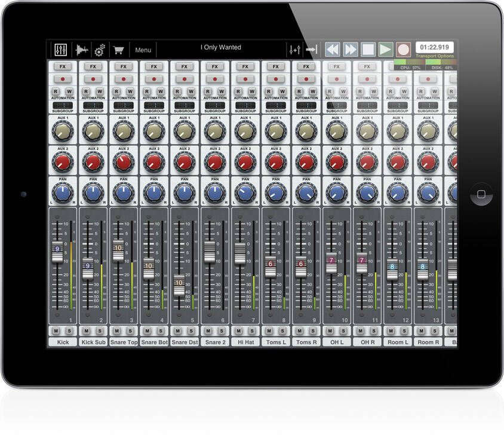This screenshot has width=504, height=438.
Task: Open the Kick channel subgroup selector
Action: click(63, 106)
